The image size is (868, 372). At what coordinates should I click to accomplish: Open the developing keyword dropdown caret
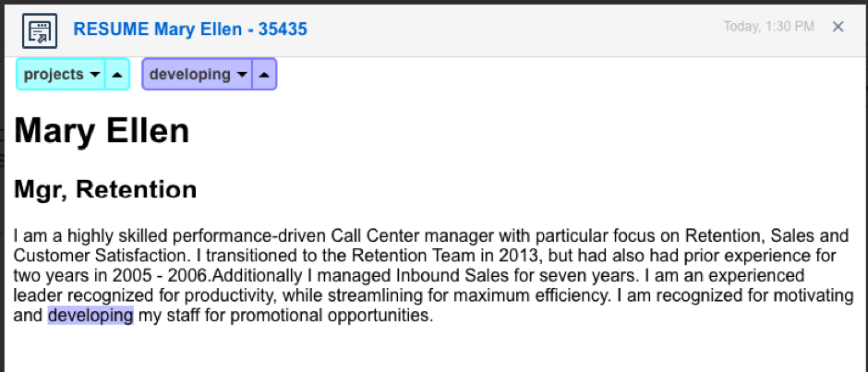[x=241, y=75]
